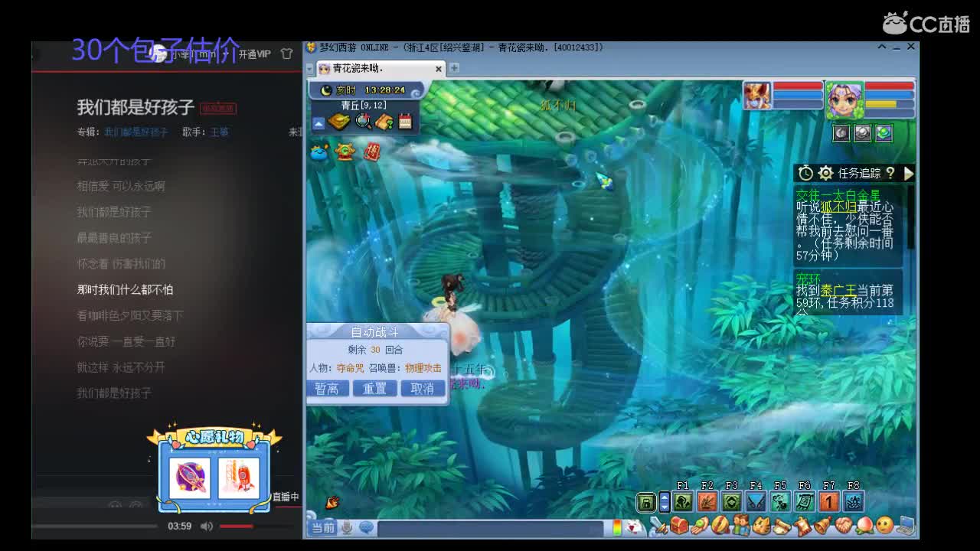Click the pet summon portrait
The image size is (980, 551).
(757, 96)
